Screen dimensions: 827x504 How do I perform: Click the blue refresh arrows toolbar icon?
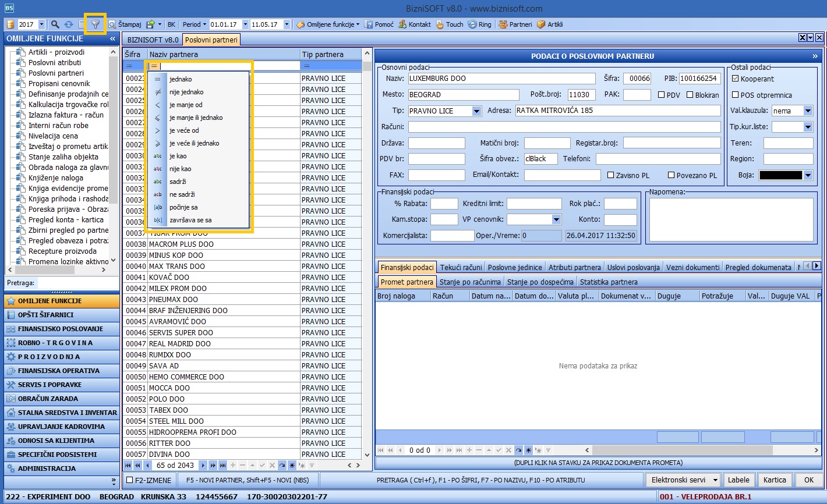(x=69, y=24)
